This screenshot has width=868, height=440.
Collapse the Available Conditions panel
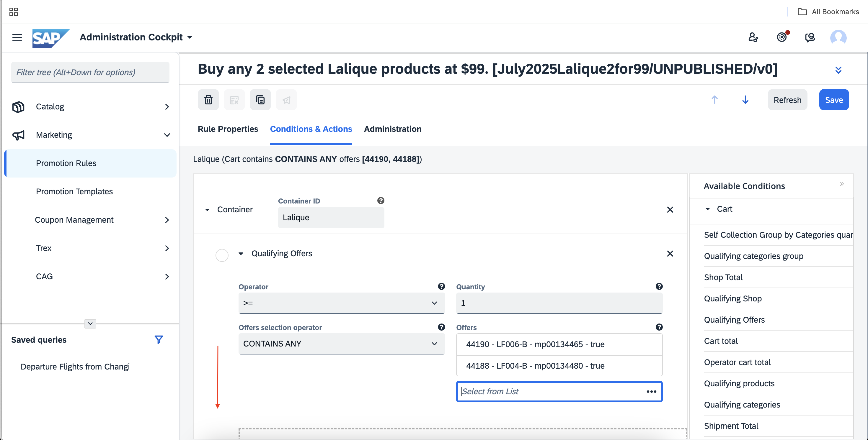(x=842, y=184)
